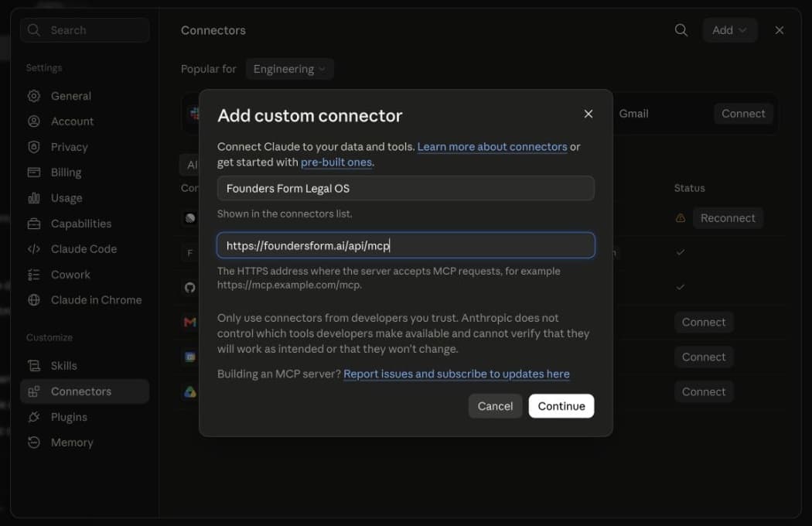
Task: Click Continue to add the connector
Action: (561, 406)
